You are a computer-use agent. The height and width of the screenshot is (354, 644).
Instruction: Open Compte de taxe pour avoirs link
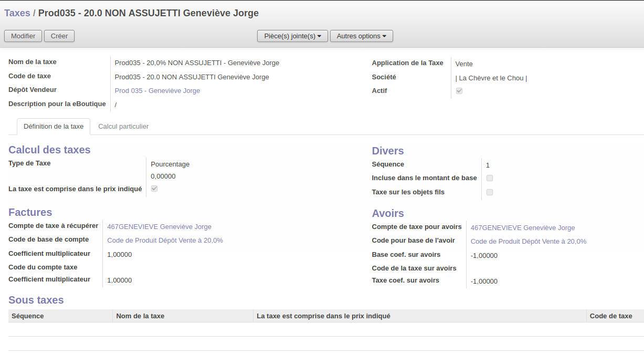[x=523, y=228]
